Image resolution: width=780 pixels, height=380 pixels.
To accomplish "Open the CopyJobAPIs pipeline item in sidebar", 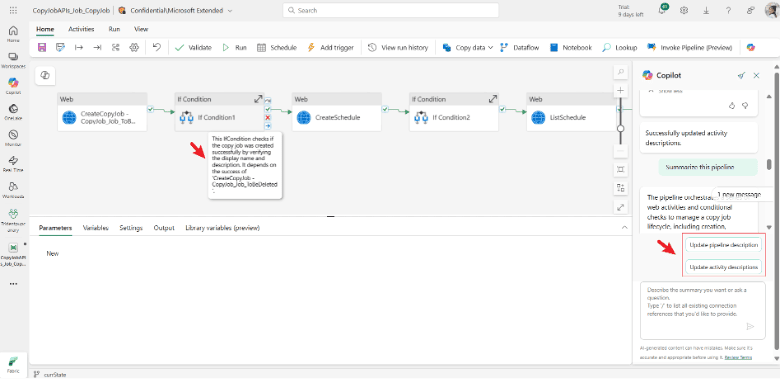I will (13, 254).
